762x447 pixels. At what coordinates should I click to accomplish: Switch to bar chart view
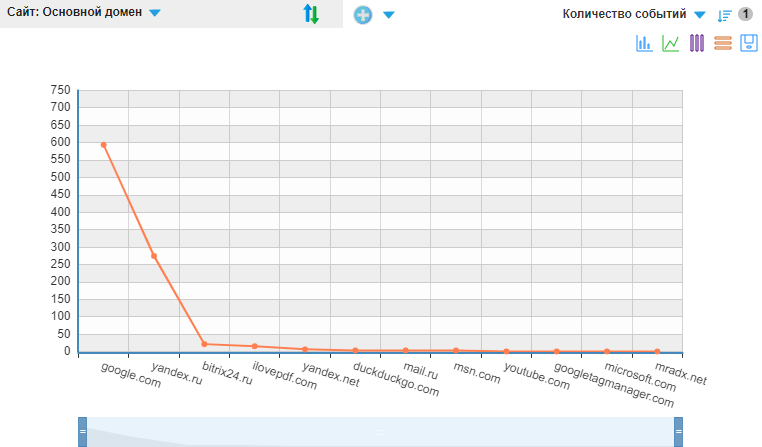(x=644, y=43)
